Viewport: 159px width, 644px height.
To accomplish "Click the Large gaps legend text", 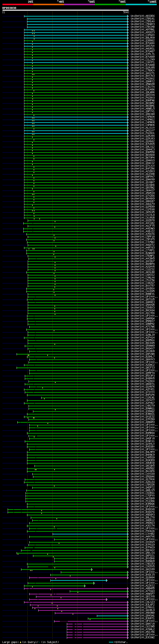I will 31,642.
